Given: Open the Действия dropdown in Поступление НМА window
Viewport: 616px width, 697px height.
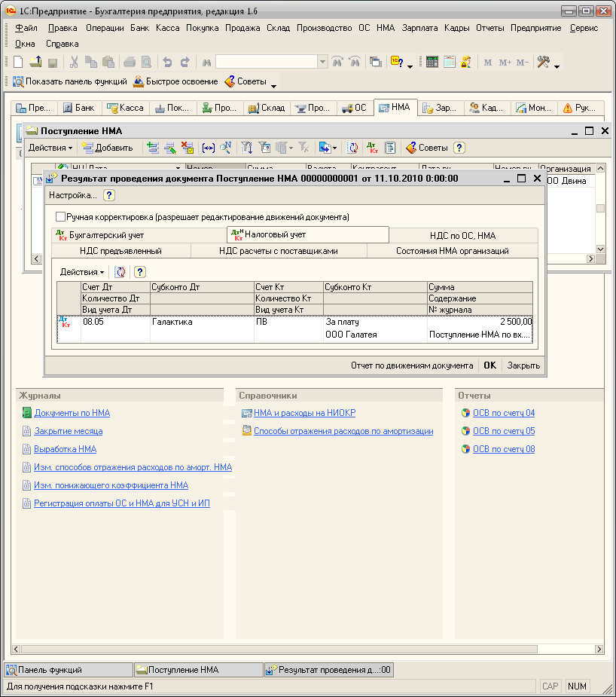Looking at the screenshot, I should pos(50,148).
